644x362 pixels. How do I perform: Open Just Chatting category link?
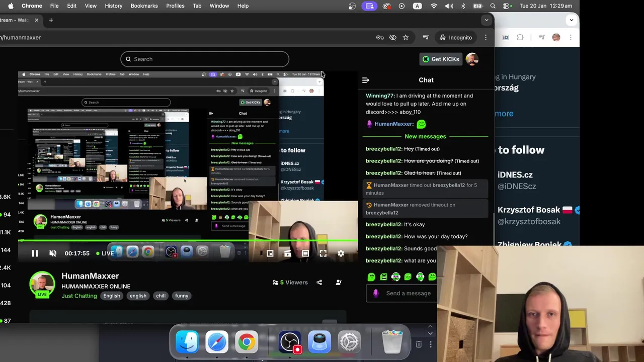(x=79, y=296)
